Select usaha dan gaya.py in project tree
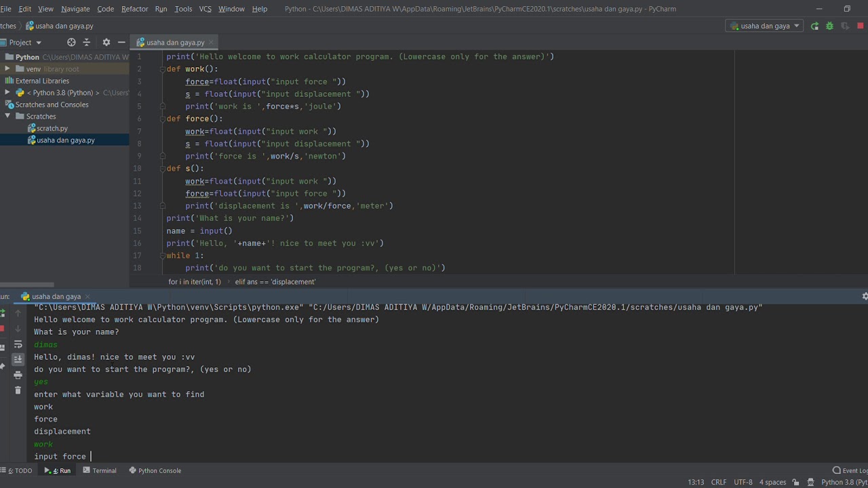868x488 pixels. point(60,140)
